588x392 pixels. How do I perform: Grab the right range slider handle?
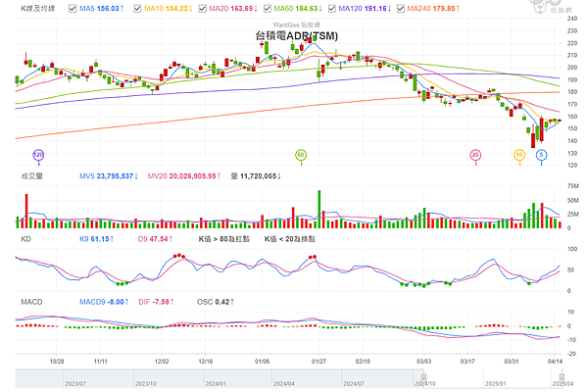click(562, 377)
